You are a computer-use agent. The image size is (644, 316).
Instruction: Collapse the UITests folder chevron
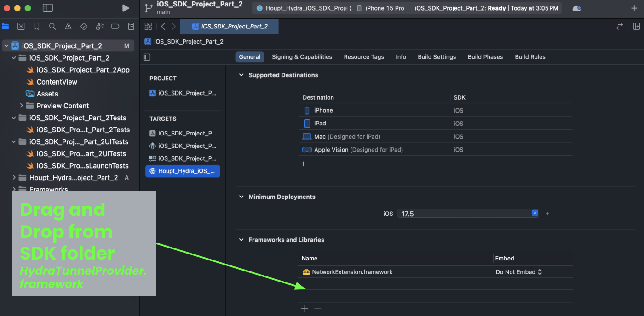pos(14,141)
